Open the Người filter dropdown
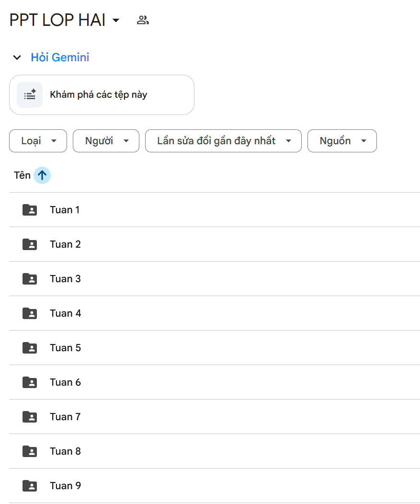 (x=106, y=141)
